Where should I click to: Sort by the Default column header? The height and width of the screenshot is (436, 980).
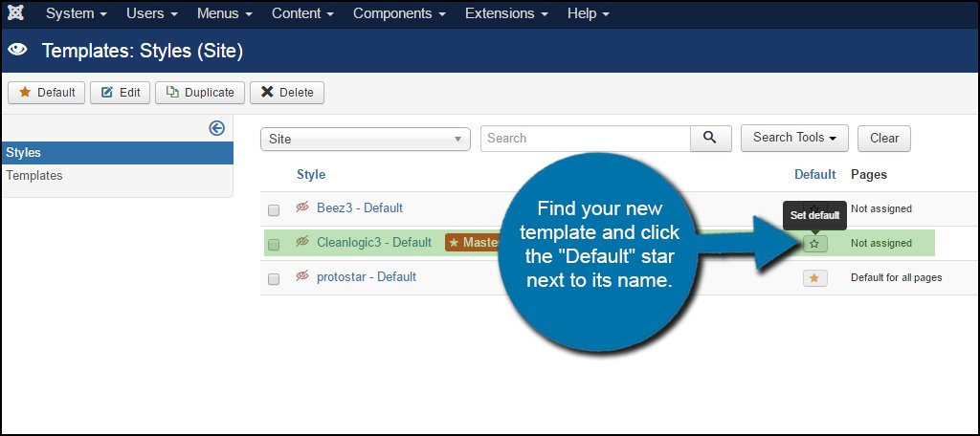point(815,174)
